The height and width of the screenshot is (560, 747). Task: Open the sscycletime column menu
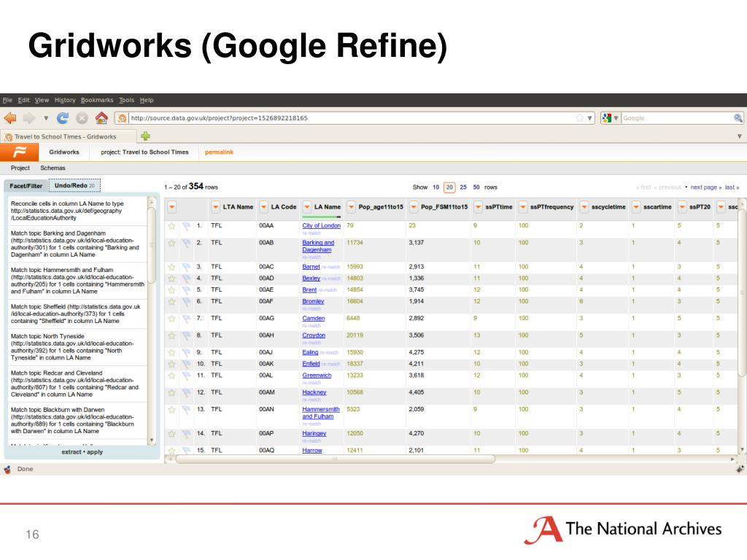coord(584,207)
